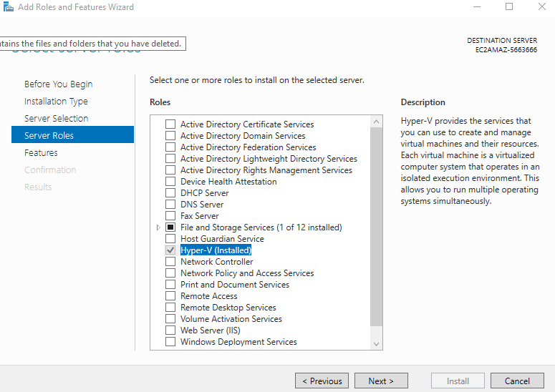Select the Server Roles step
The image size is (555, 392).
[x=72, y=134]
